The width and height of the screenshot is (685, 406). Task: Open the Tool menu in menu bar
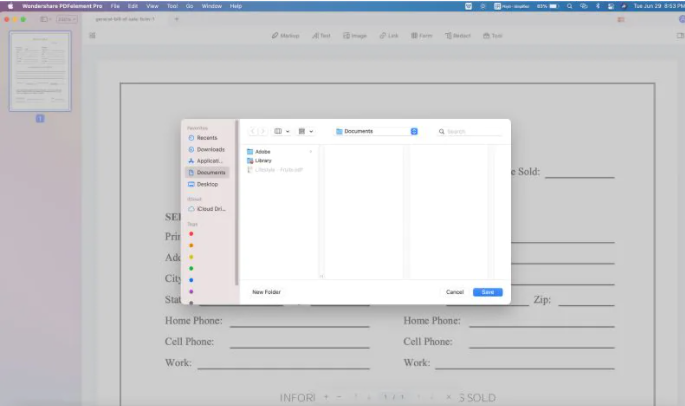click(172, 6)
